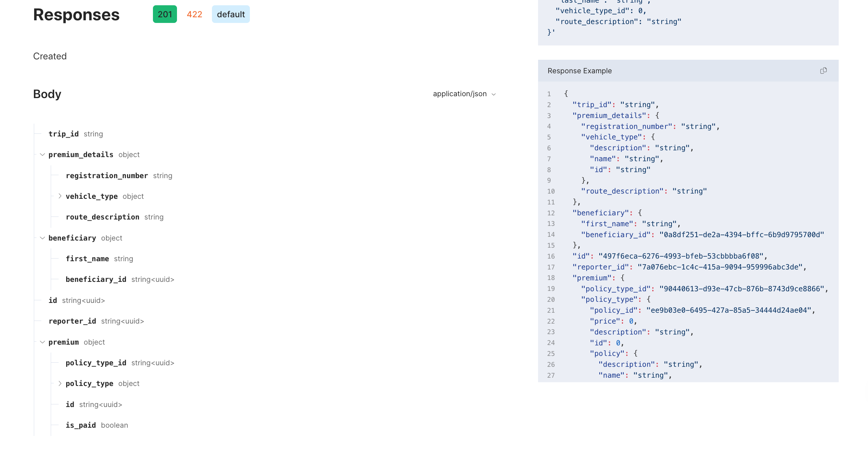Expand the policy_type object
Viewport: 868px width, 454px height.
pos(60,383)
